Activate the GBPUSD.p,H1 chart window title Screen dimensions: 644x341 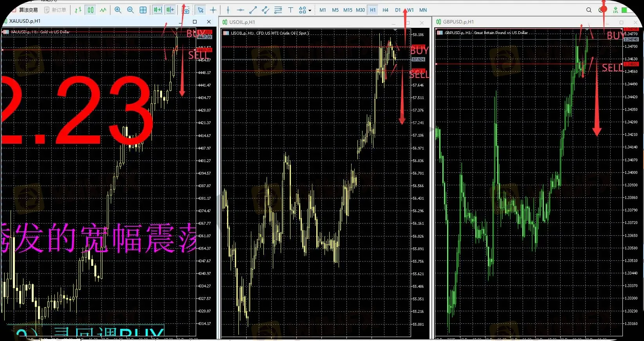point(458,22)
